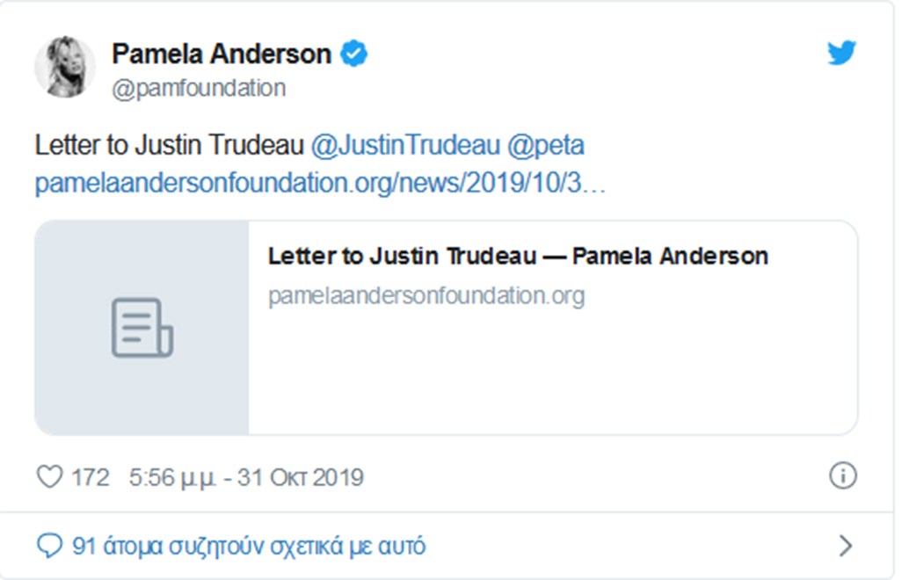
Task: Click the blue verified badge
Action: tap(354, 54)
